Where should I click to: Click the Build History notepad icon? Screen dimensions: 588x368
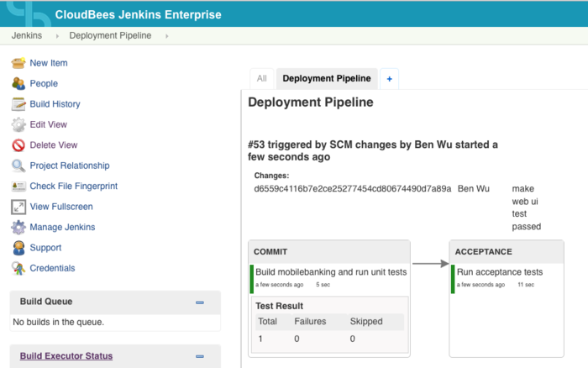(18, 104)
